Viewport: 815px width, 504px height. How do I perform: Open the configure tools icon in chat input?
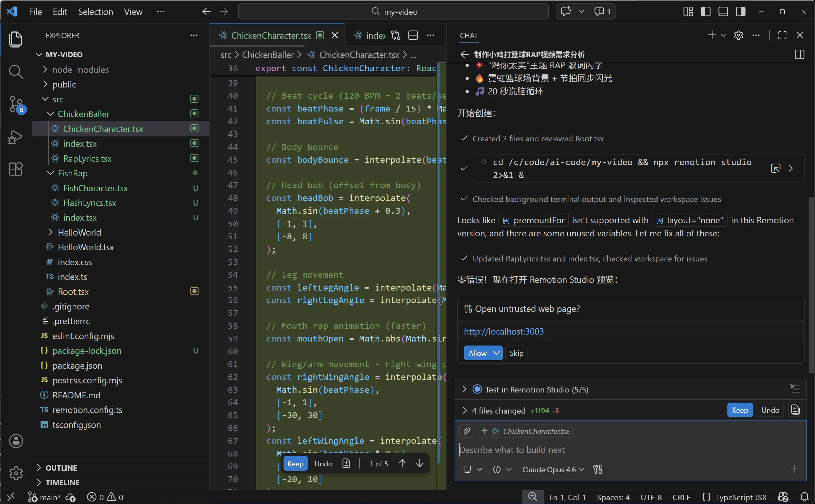(x=598, y=469)
